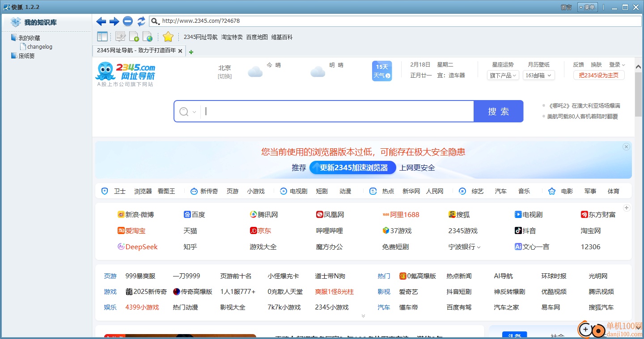Click 把2345设为主页 button
644x339 pixels.
tap(599, 75)
